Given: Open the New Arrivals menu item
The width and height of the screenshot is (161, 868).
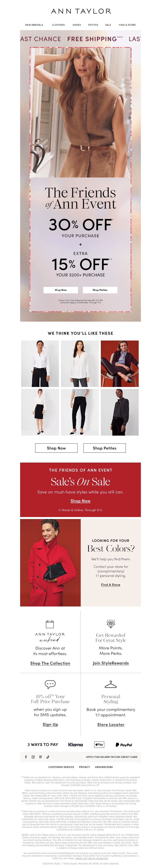Looking at the screenshot, I should pyautogui.click(x=34, y=25).
